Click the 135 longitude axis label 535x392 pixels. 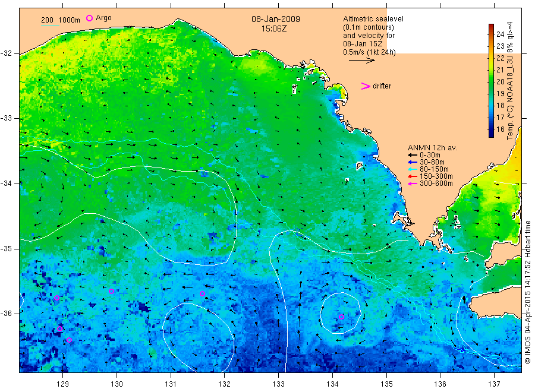pyautogui.click(x=386, y=384)
